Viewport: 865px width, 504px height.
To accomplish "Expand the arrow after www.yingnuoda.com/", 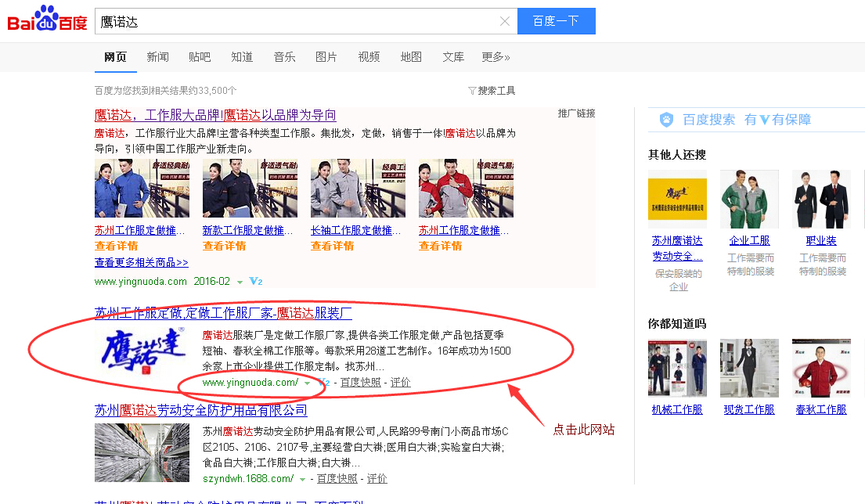I will pos(307,383).
